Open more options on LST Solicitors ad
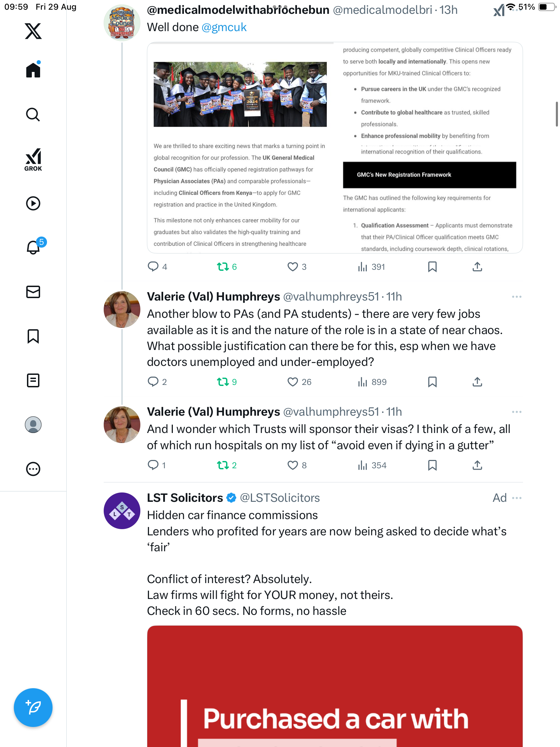Image resolution: width=560 pixels, height=747 pixels. coord(517,498)
